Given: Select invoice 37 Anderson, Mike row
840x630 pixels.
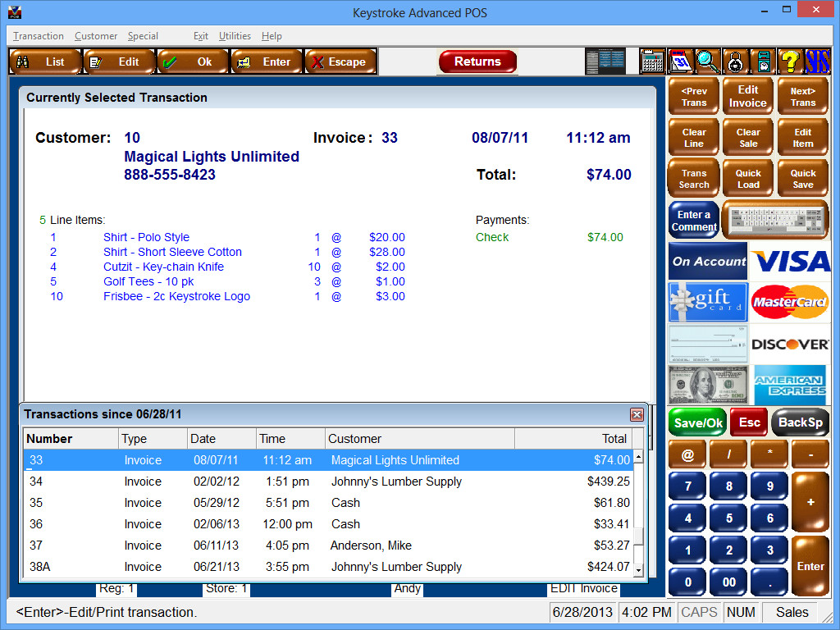Looking at the screenshot, I should pyautogui.click(x=328, y=546).
